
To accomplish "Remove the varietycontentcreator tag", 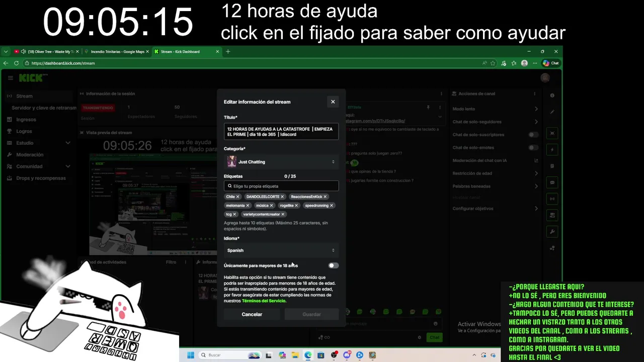I will coord(283,214).
